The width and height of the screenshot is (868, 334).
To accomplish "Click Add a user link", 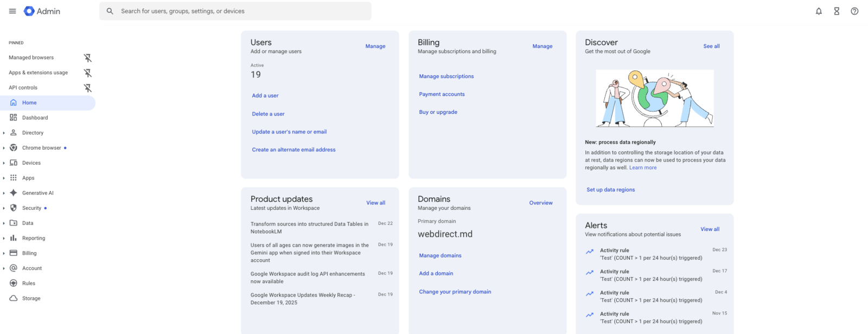I will pyautogui.click(x=265, y=95).
